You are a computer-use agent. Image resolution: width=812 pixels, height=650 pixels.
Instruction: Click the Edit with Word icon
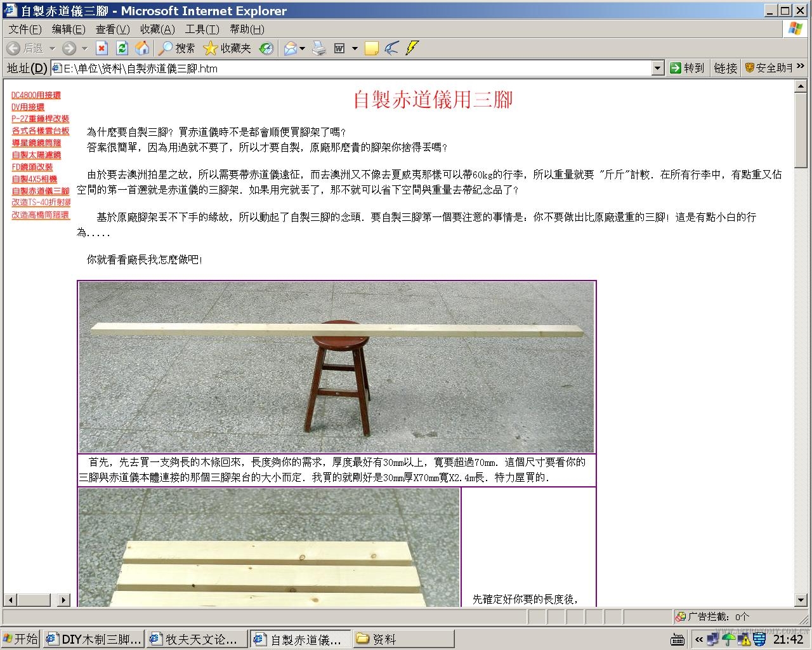coord(339,48)
